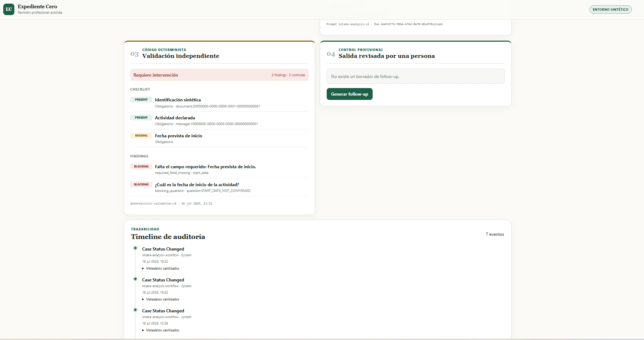The width and height of the screenshot is (644, 340).
Task: Click the ENTORNO SINTÉTICO badge
Action: (x=610, y=10)
